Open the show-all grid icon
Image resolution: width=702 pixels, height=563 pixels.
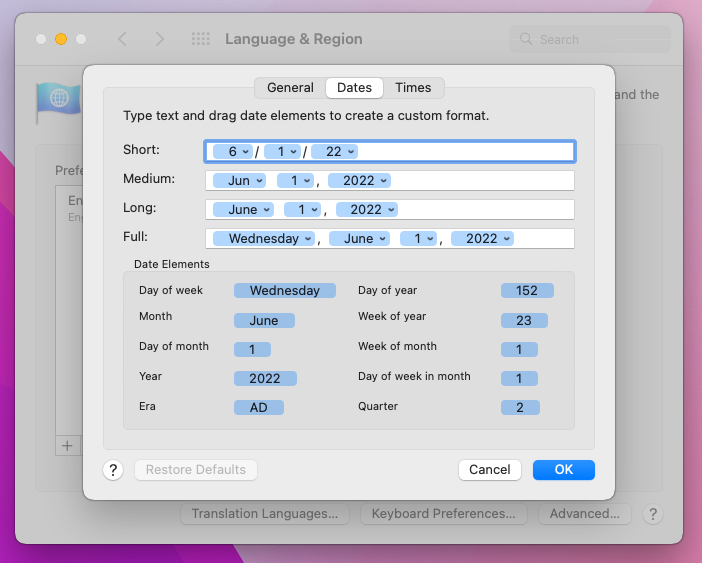201,39
